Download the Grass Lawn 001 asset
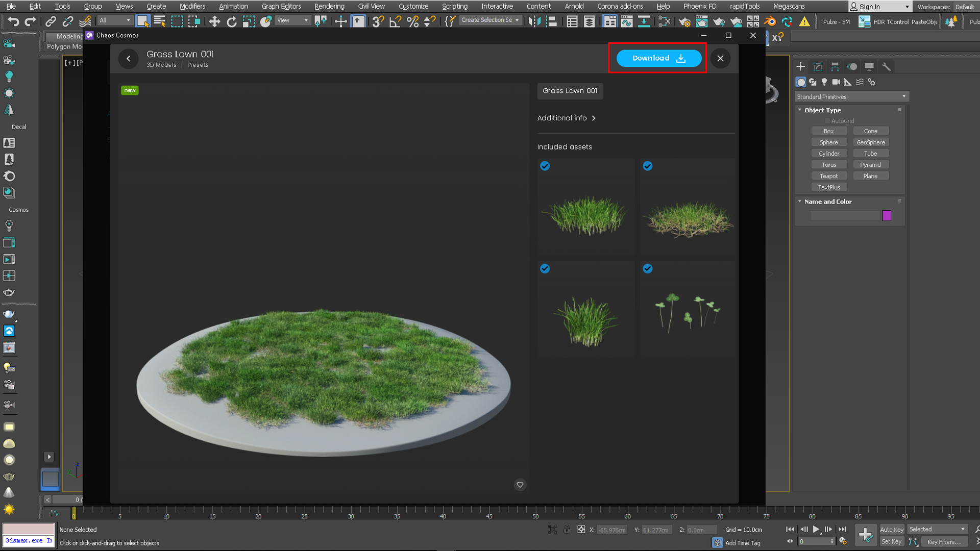This screenshot has width=980, height=551. [658, 58]
